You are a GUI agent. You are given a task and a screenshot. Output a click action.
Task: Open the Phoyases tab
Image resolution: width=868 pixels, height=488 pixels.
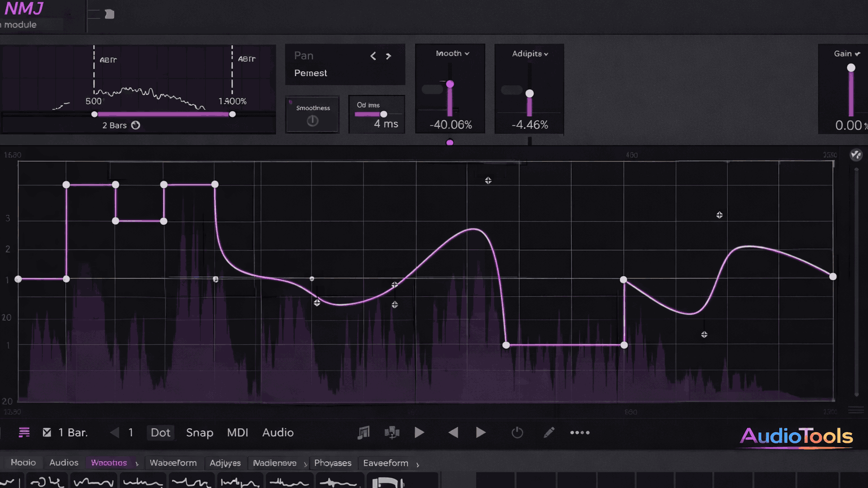[x=332, y=463]
